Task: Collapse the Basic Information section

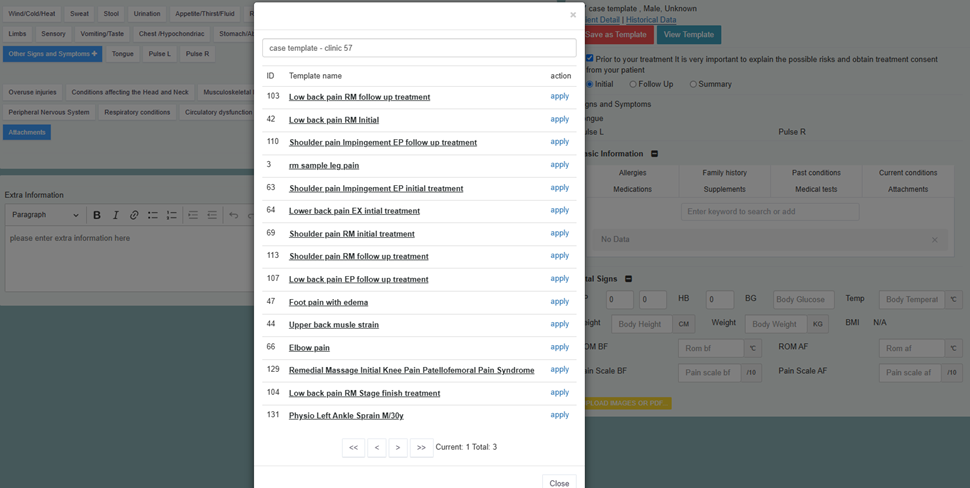Action: 654,154
